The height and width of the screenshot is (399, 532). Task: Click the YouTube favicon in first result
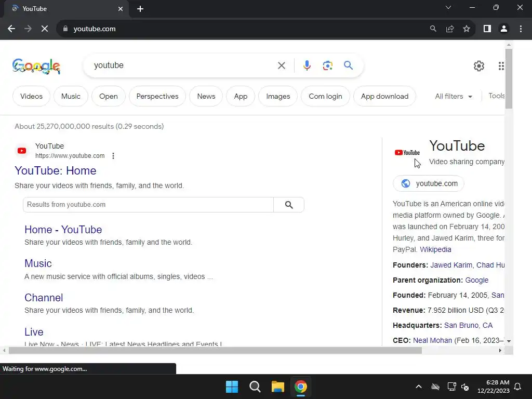(x=22, y=151)
